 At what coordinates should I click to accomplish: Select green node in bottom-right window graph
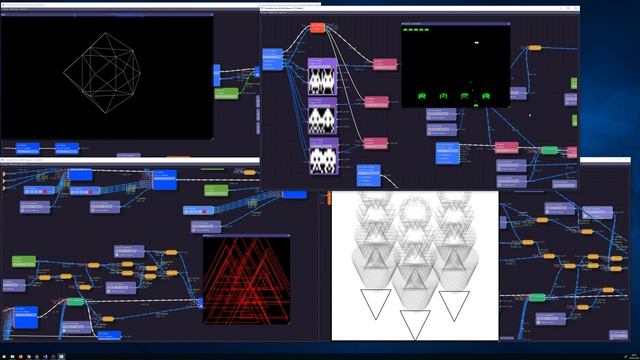(x=537, y=298)
